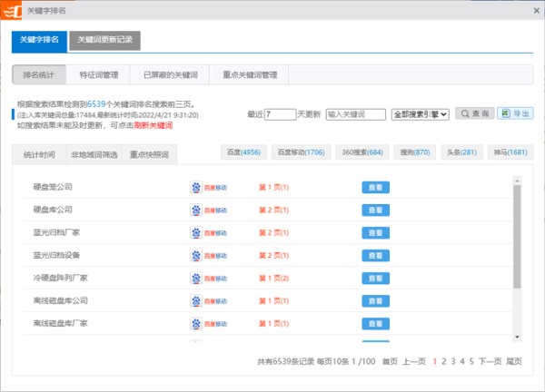Click 查看 button for 蓝光归档厂家
Image resolution: width=545 pixels, height=392 pixels.
[x=375, y=232]
